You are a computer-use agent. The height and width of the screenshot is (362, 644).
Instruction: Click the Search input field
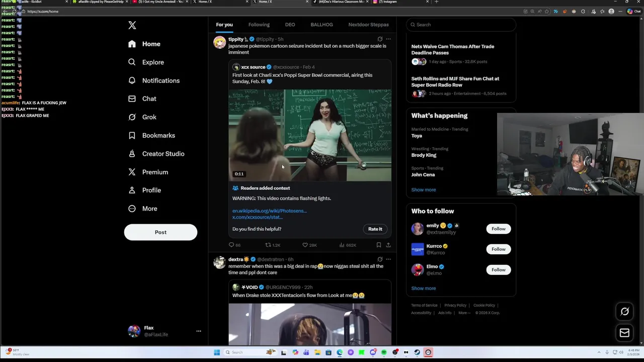tap(461, 25)
